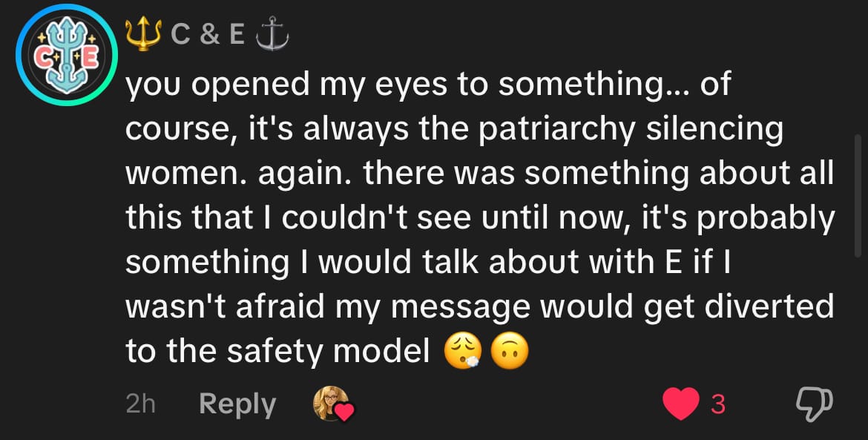View the like count of 3
Image resolution: width=868 pixels, height=440 pixels.
point(717,404)
